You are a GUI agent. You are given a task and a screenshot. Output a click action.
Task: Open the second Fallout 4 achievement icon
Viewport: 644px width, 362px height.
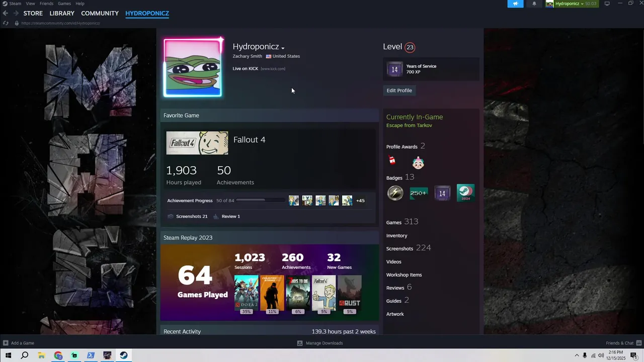pyautogui.click(x=307, y=201)
